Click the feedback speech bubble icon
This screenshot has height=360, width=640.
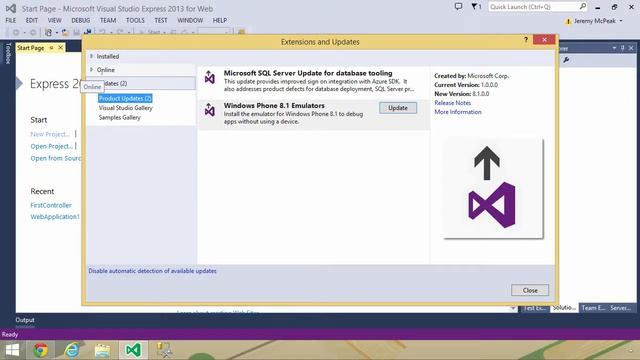458,7
